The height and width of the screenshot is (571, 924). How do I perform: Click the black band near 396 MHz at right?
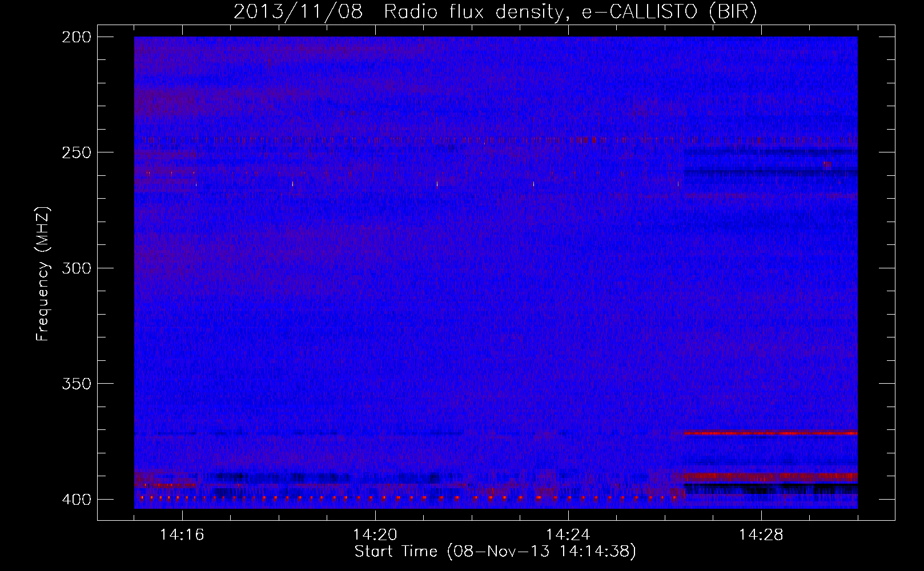coord(771,489)
